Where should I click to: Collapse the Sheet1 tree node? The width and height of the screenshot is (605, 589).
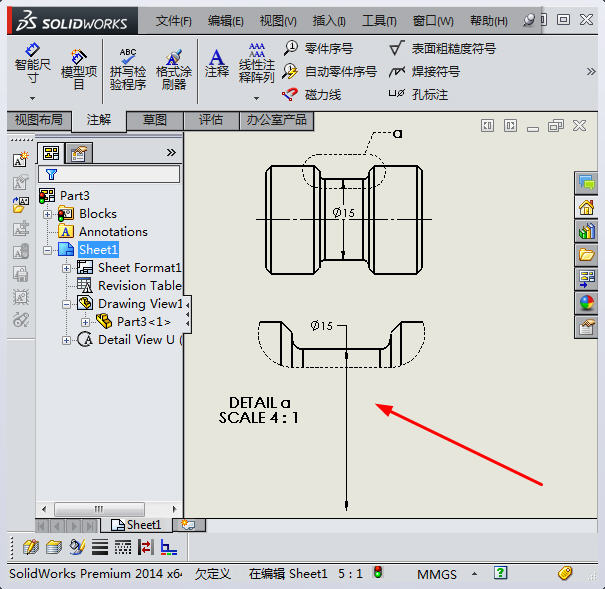point(48,250)
